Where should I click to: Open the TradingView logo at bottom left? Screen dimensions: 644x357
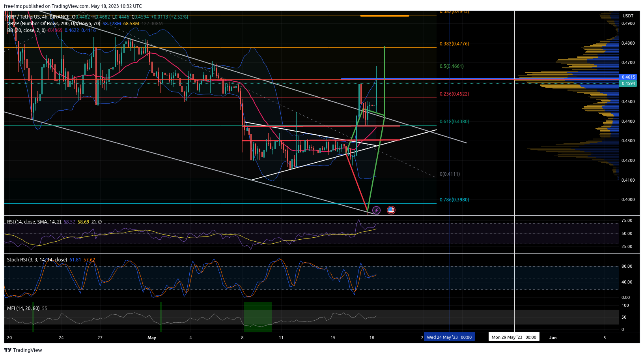[x=23, y=350]
